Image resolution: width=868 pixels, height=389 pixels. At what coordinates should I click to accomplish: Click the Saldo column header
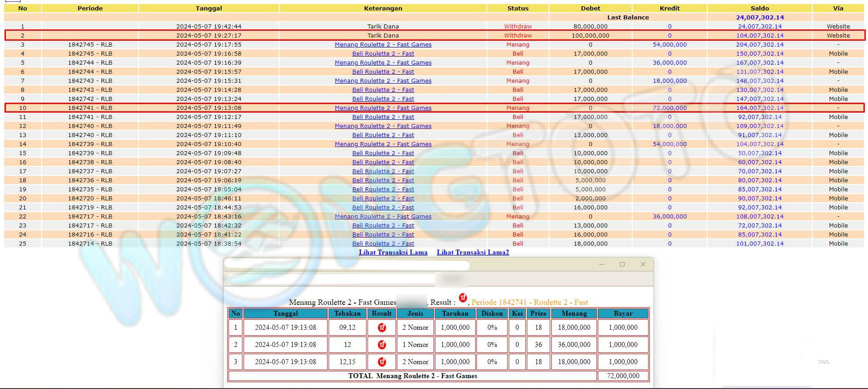759,8
